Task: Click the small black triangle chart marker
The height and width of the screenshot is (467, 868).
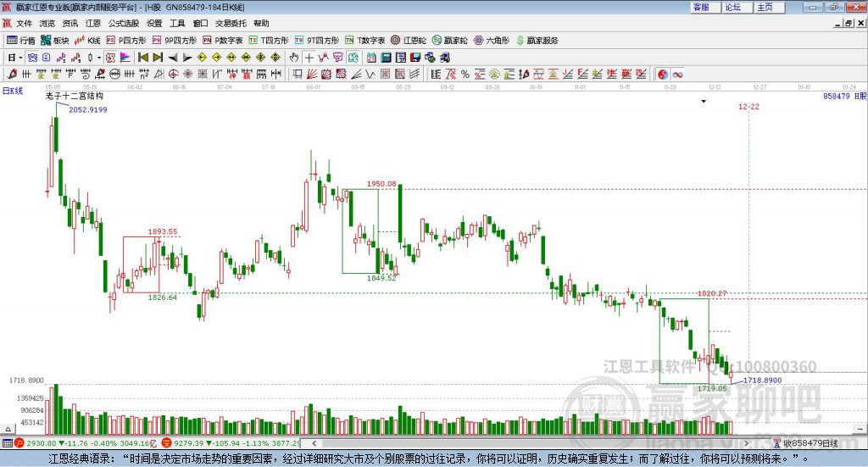Action: (x=704, y=101)
